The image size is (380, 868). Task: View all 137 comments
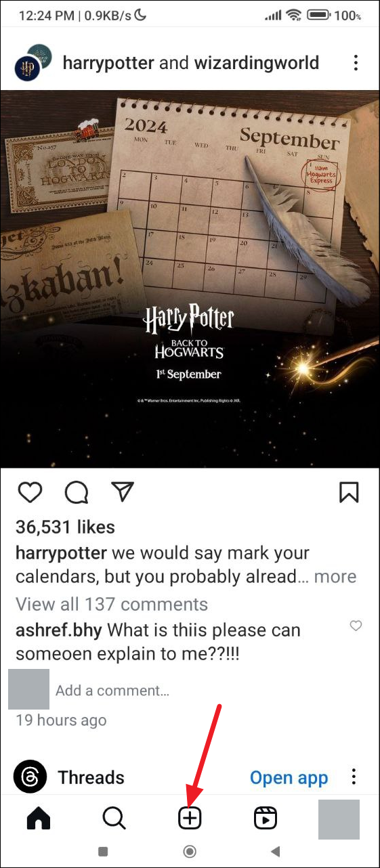(x=112, y=604)
